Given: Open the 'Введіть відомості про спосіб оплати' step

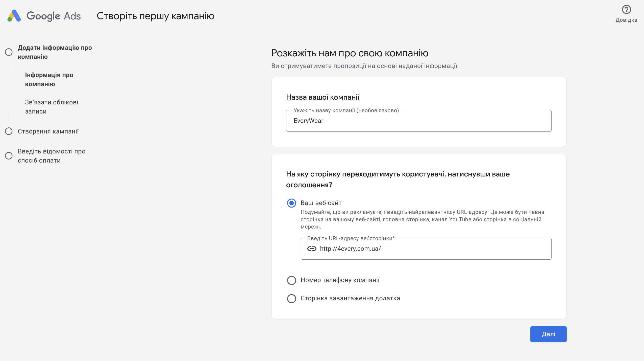Looking at the screenshot, I should tap(52, 156).
